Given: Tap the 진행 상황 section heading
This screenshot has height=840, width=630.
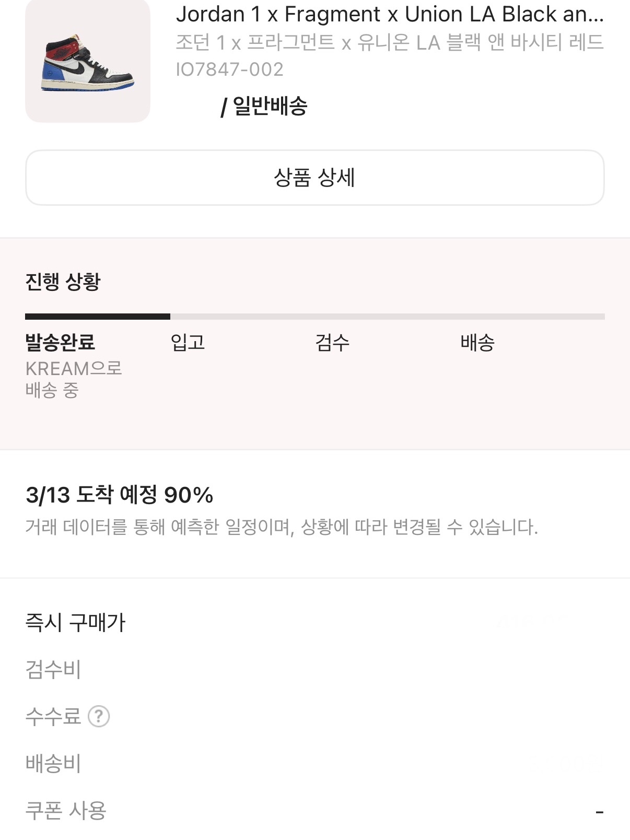Looking at the screenshot, I should 63,282.
